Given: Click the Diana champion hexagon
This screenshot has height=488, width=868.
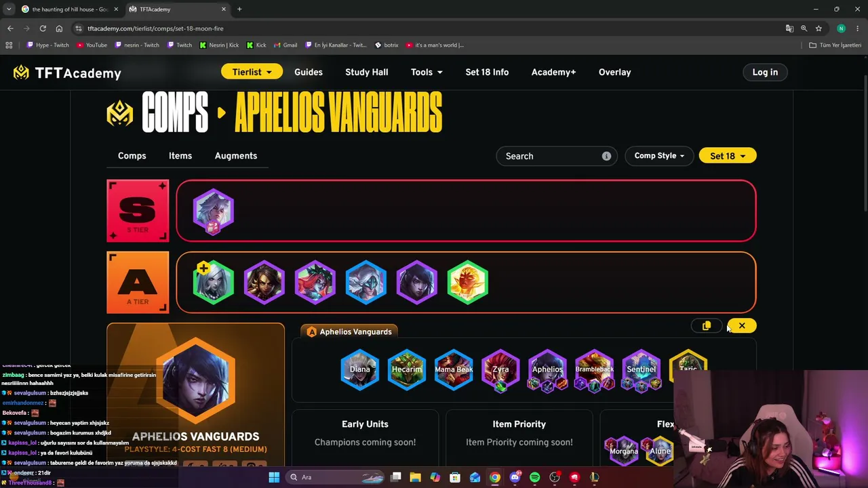Looking at the screenshot, I should pyautogui.click(x=359, y=369).
